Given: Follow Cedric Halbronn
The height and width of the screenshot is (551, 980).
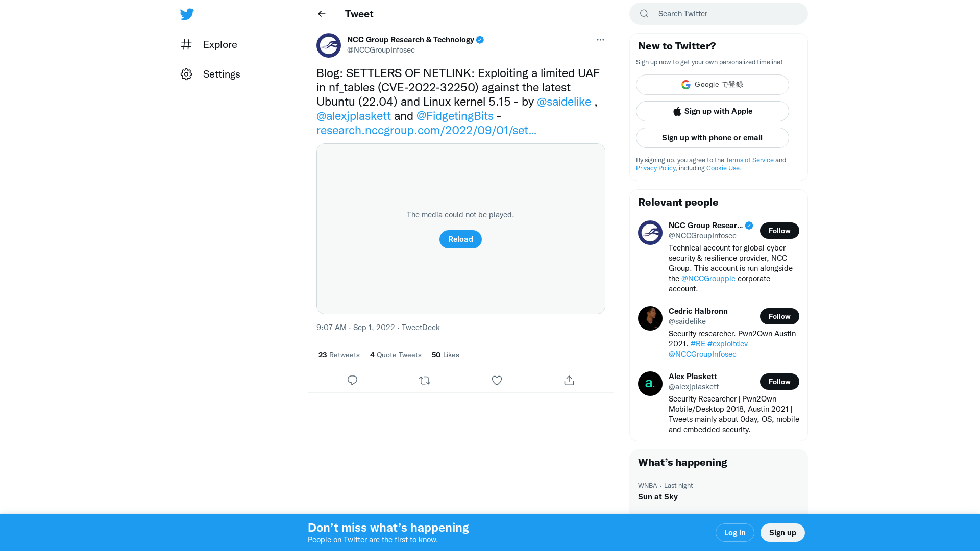Looking at the screenshot, I should click(x=779, y=316).
